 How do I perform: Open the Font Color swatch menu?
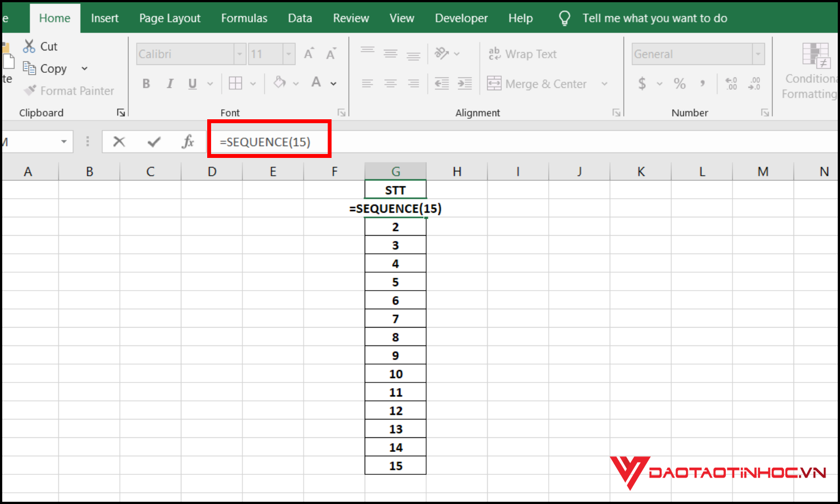pos(333,83)
